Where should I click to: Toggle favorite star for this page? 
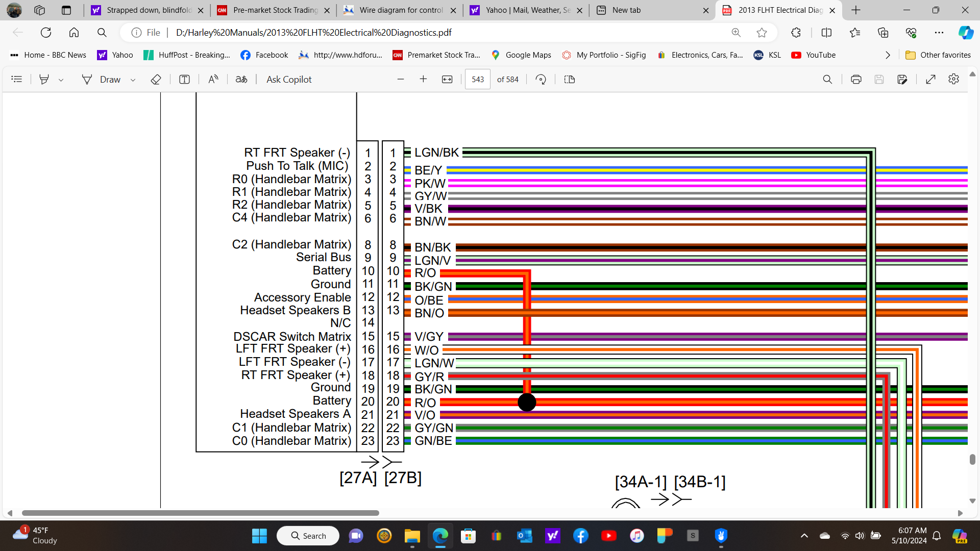762,33
